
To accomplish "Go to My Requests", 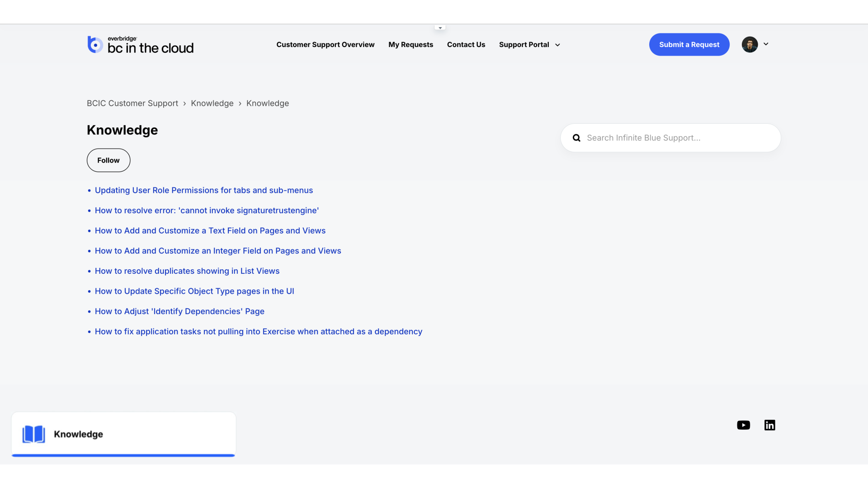I will [410, 45].
